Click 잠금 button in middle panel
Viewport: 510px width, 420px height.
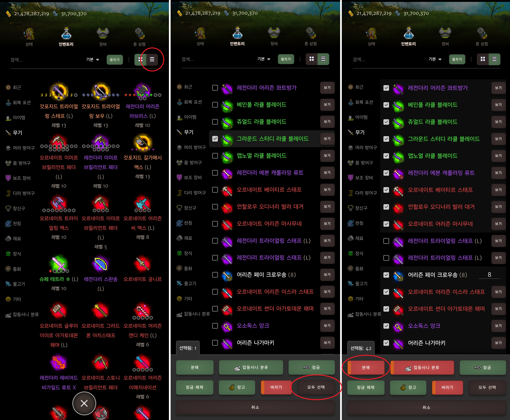[x=312, y=367]
